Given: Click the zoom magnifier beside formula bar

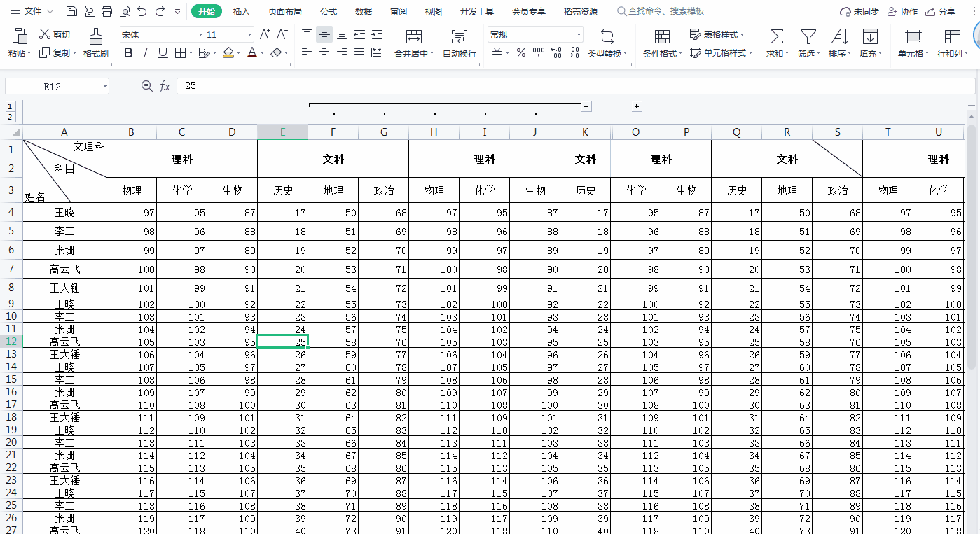Looking at the screenshot, I should (146, 86).
